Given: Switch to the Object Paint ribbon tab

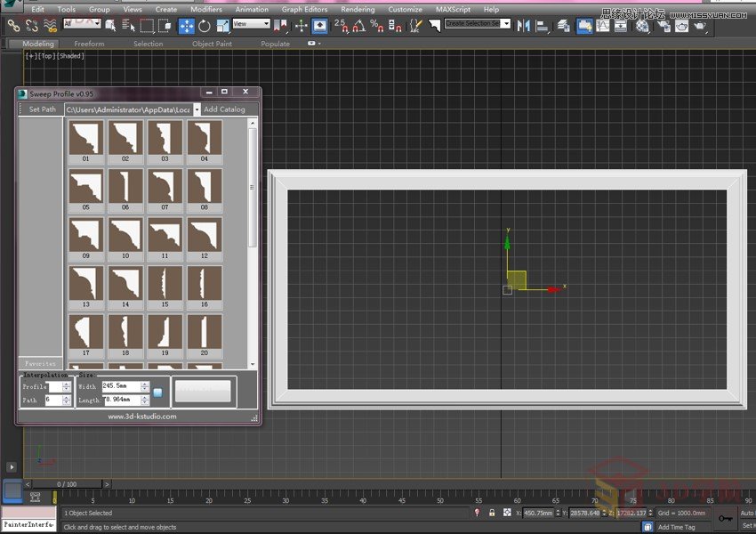Looking at the screenshot, I should (x=213, y=44).
